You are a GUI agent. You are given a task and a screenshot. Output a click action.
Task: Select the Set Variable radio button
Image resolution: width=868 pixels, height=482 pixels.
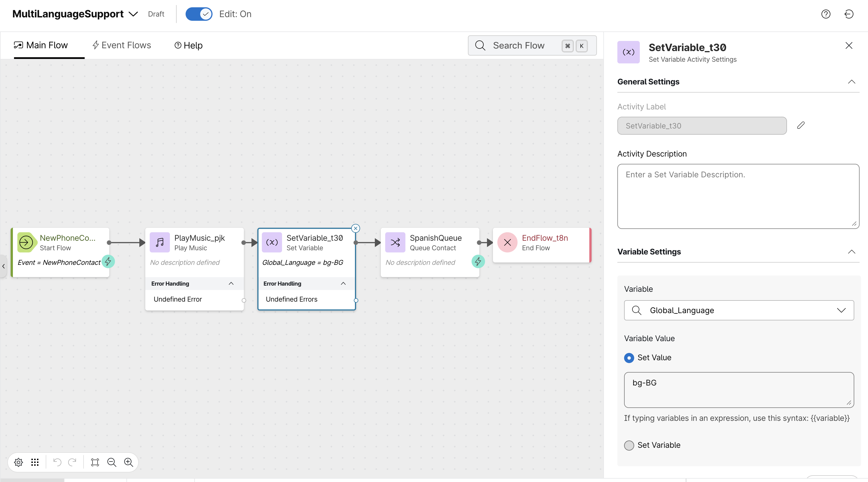click(629, 445)
